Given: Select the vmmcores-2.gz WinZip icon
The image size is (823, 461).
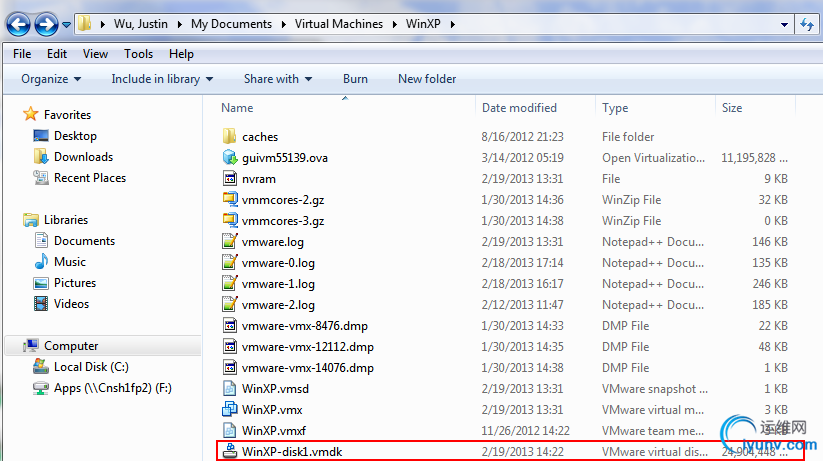Looking at the screenshot, I should (x=229, y=200).
